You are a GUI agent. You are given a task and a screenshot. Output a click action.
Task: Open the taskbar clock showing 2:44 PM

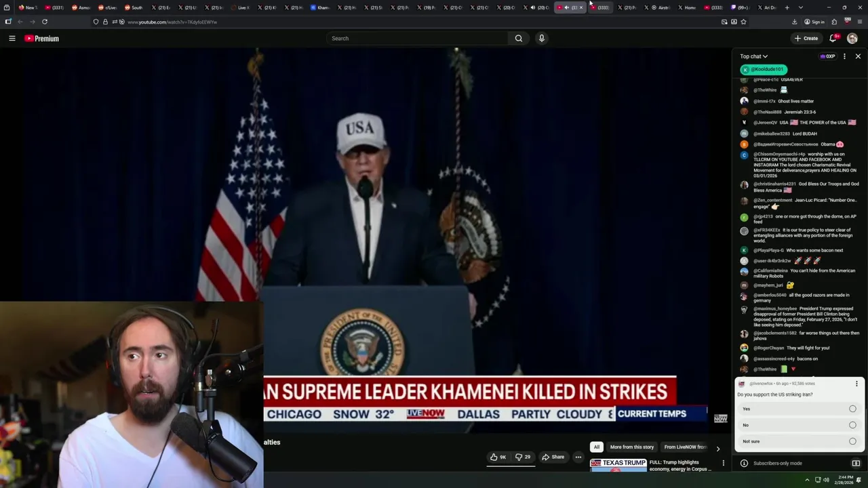click(x=845, y=480)
